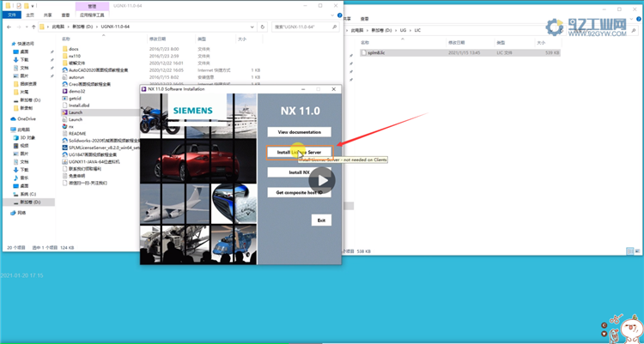Expand address bar history dropdown in UGNX-11.0-64 window

pos(252,27)
